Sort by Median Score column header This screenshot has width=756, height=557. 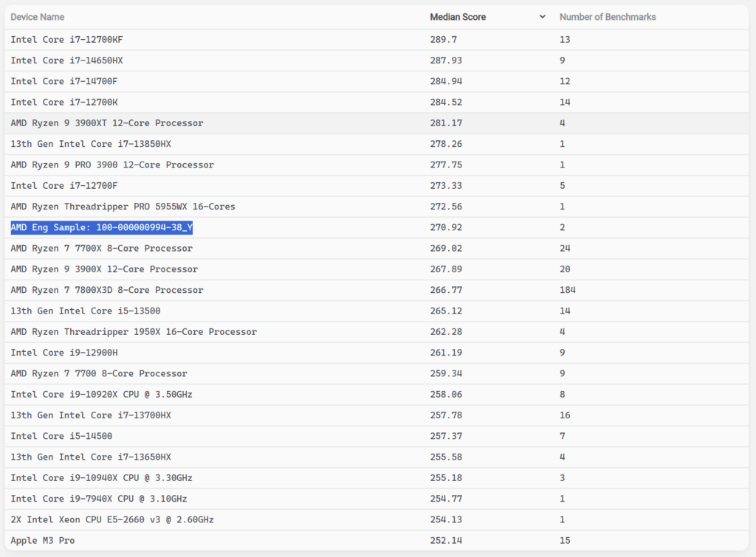[458, 17]
